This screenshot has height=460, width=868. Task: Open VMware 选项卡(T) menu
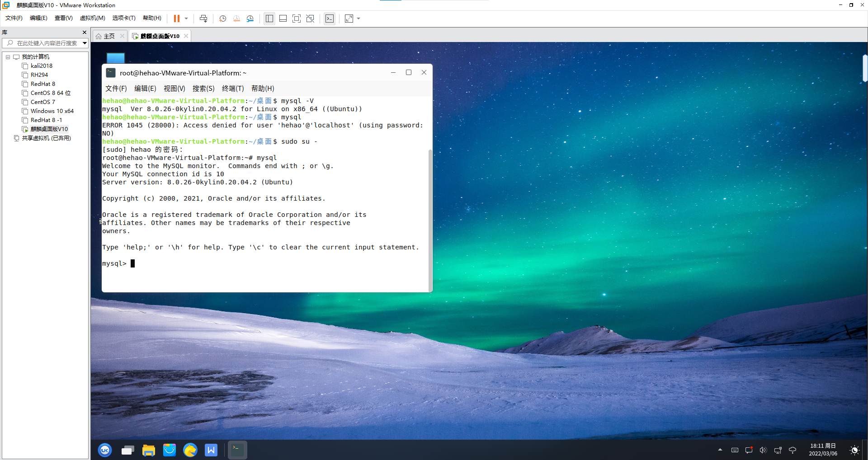tap(124, 18)
